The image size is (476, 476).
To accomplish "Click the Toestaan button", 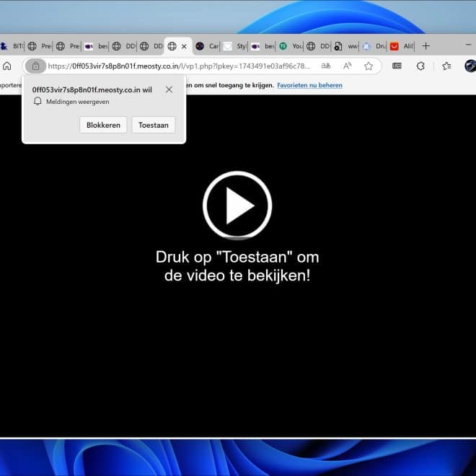I will pos(154,125).
